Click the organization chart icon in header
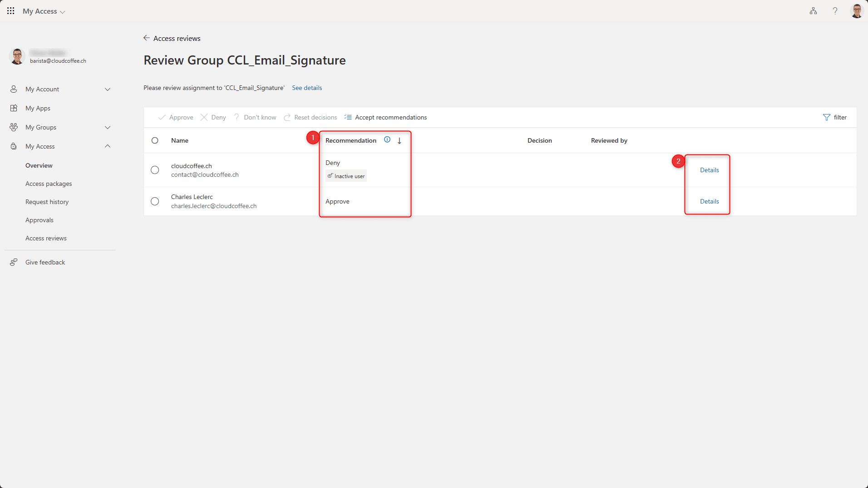 coord(813,11)
